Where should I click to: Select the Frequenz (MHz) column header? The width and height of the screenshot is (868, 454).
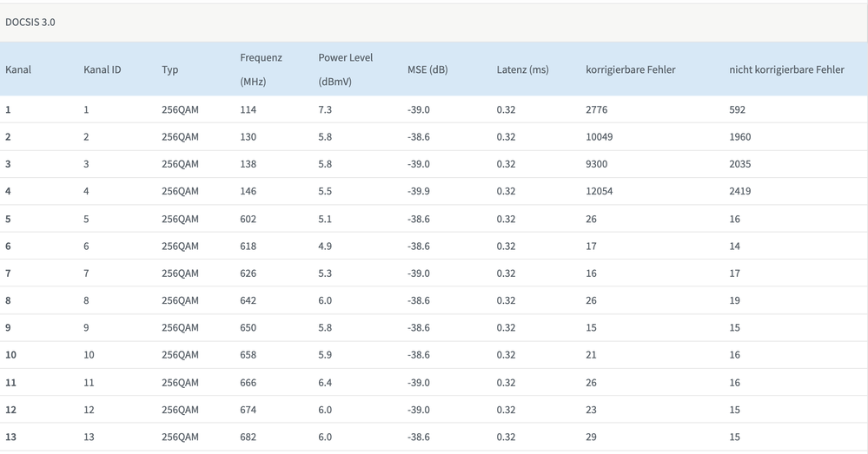pyautogui.click(x=261, y=69)
